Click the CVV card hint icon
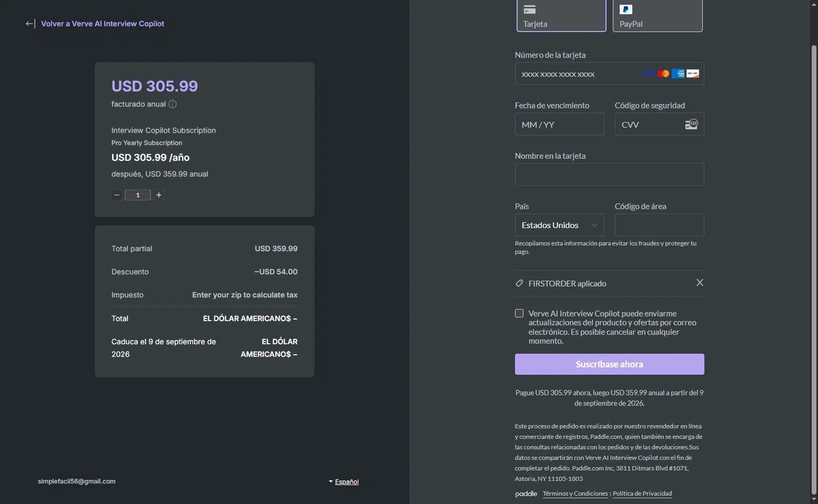 tap(691, 125)
